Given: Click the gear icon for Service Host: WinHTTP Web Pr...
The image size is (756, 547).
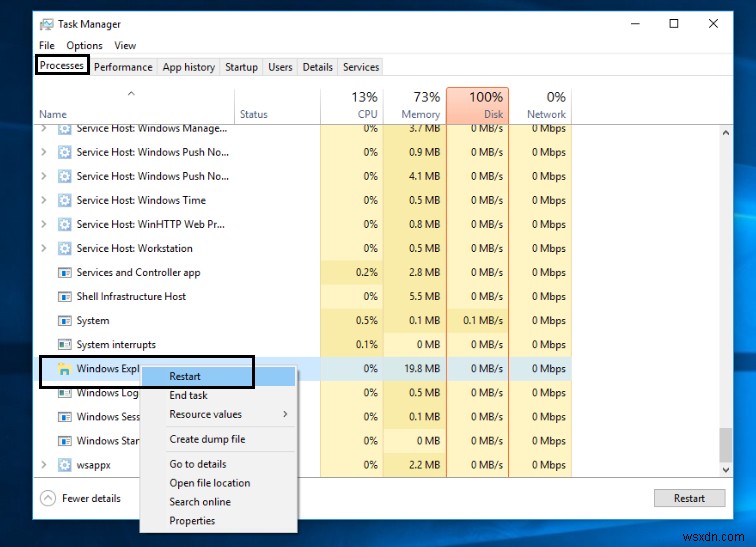Looking at the screenshot, I should click(65, 224).
